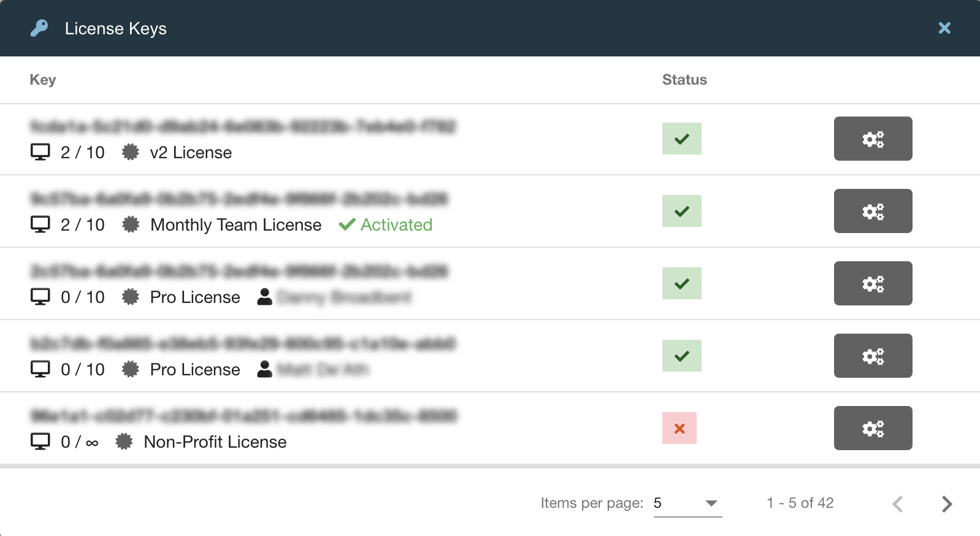
Task: Select the Monthly Team License text
Action: 236,225
